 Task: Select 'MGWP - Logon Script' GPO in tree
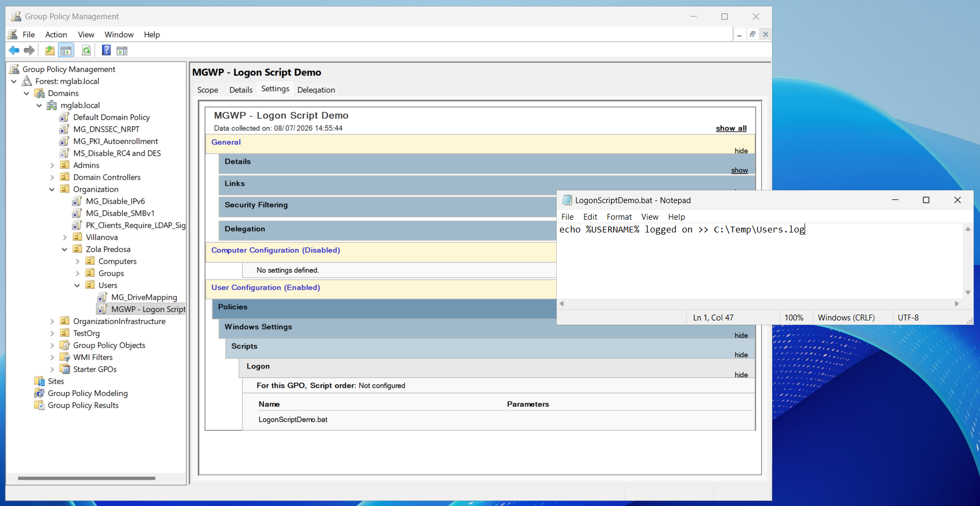(148, 309)
